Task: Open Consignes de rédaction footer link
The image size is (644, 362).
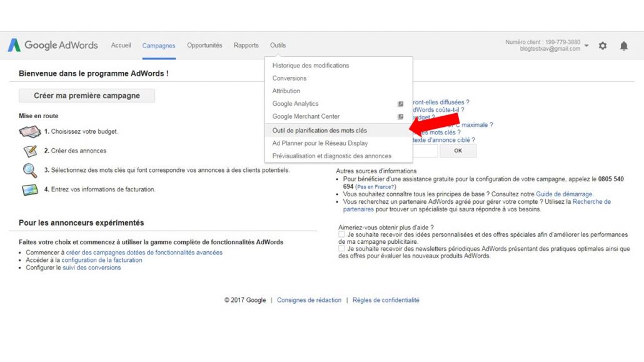Action: click(309, 300)
